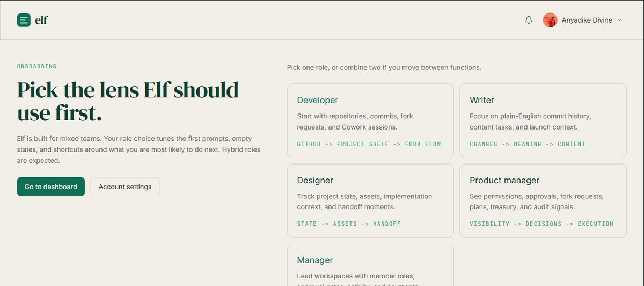The width and height of the screenshot is (644, 286).
Task: Open notifications bell
Action: [529, 20]
